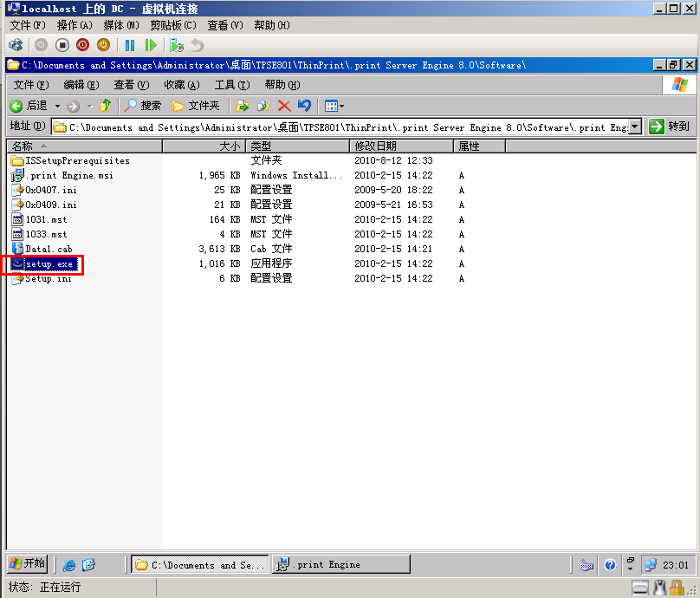Screen dimensions: 700x598
Task: Select the ISSetupPrerequisites folder
Action: click(70, 161)
